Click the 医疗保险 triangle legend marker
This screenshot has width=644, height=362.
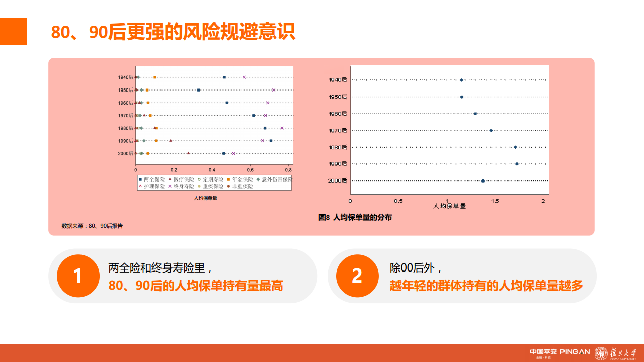point(170,179)
